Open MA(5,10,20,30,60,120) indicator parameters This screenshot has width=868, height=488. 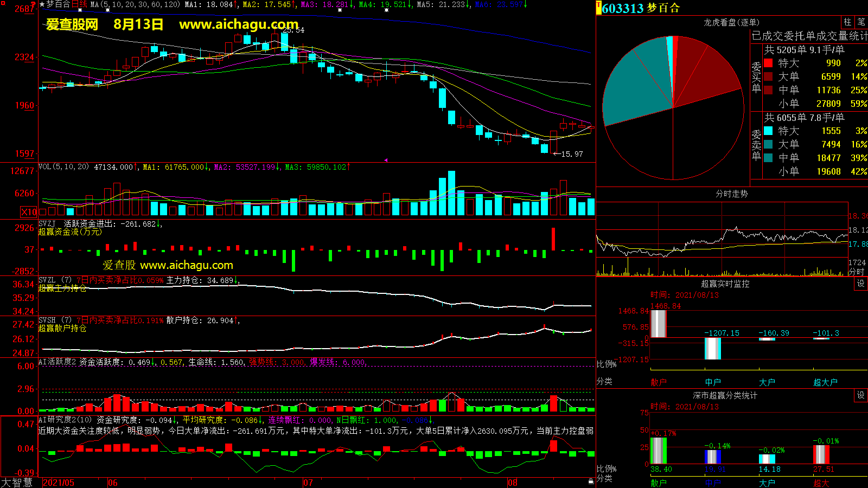point(135,4)
